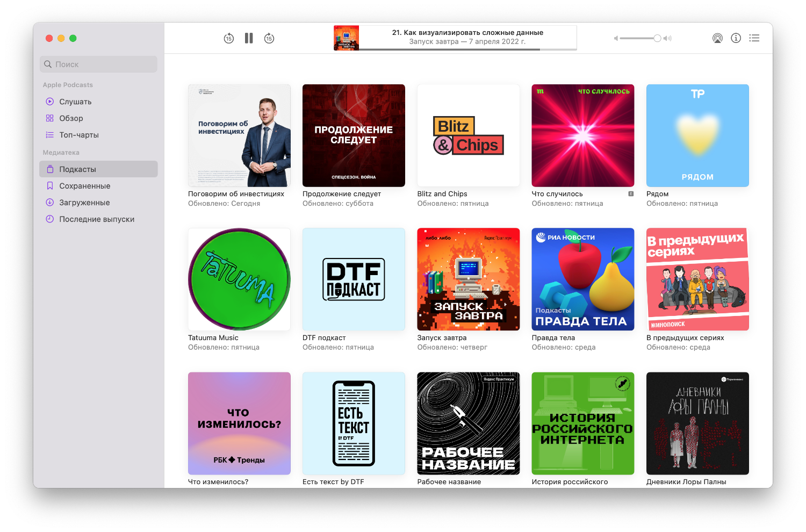Open История российского интернета cover
This screenshot has height=532, width=806.
(x=583, y=423)
